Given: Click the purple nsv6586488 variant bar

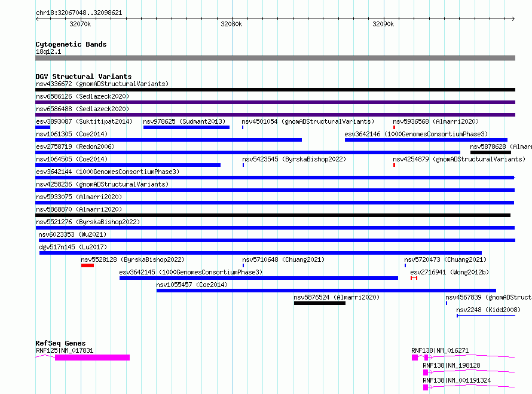Looking at the screenshot, I should (x=275, y=115).
